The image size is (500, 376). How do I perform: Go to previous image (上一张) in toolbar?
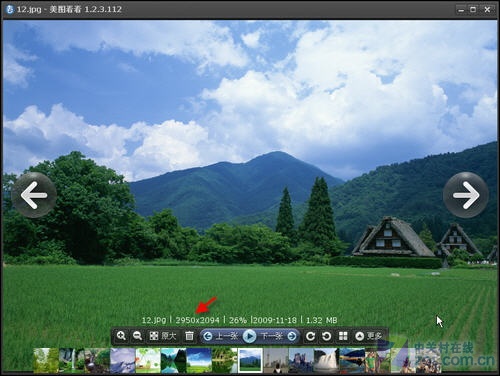point(220,336)
